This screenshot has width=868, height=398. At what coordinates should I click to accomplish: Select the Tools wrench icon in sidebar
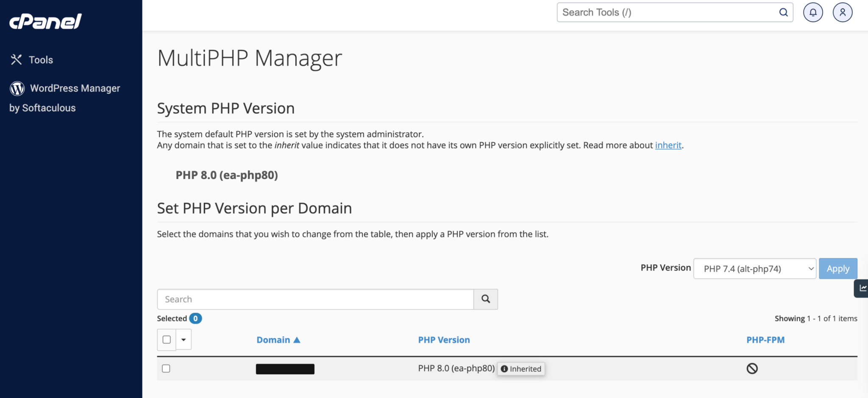[x=17, y=60]
